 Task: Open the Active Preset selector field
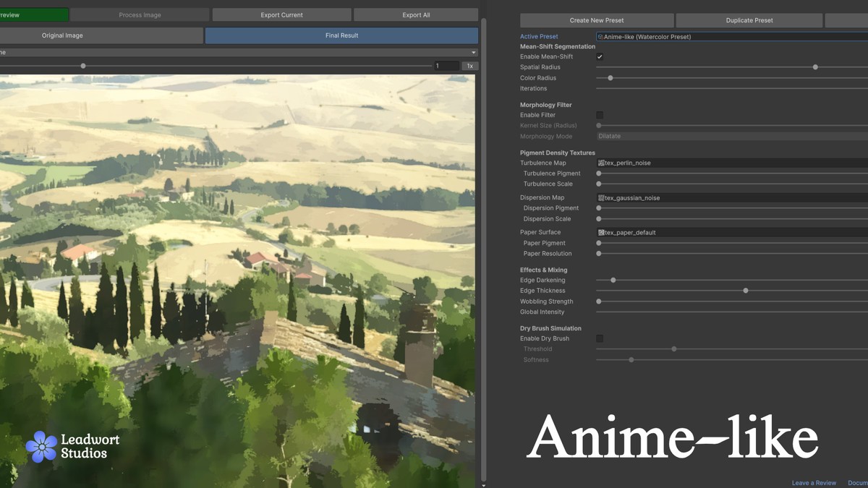tap(732, 36)
